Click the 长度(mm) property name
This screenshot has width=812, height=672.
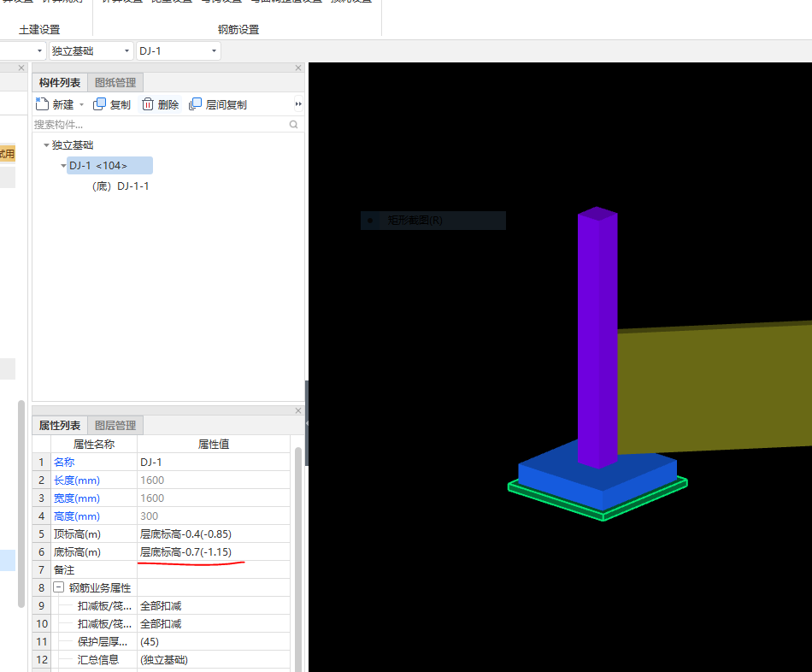77,480
